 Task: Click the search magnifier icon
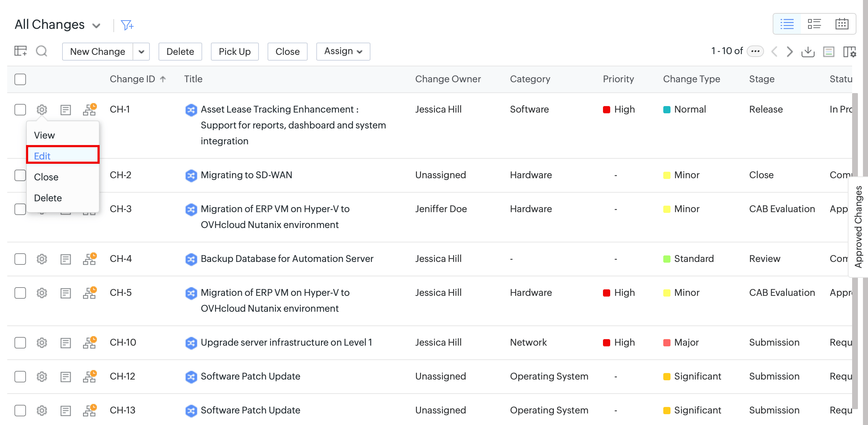42,51
